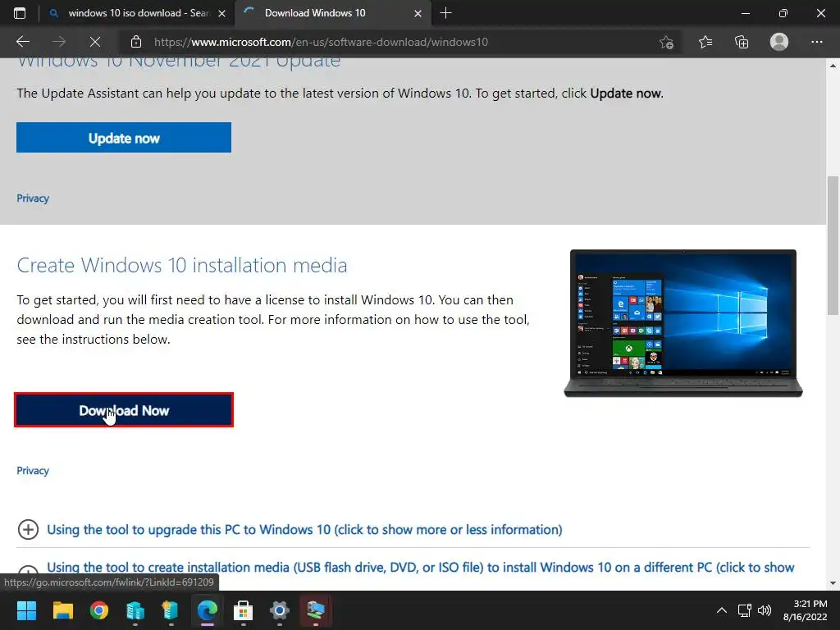View site information lock icon
Screen dimensions: 840x630
point(136,42)
